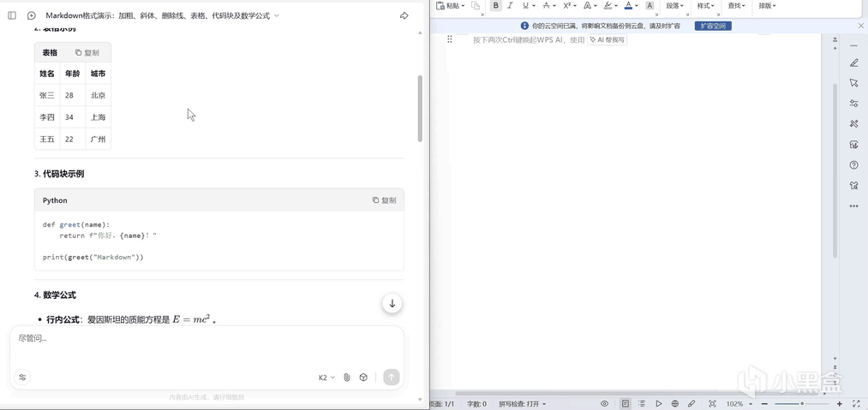Start reading mode play icon
The height and width of the screenshot is (410, 868).
[659, 404]
